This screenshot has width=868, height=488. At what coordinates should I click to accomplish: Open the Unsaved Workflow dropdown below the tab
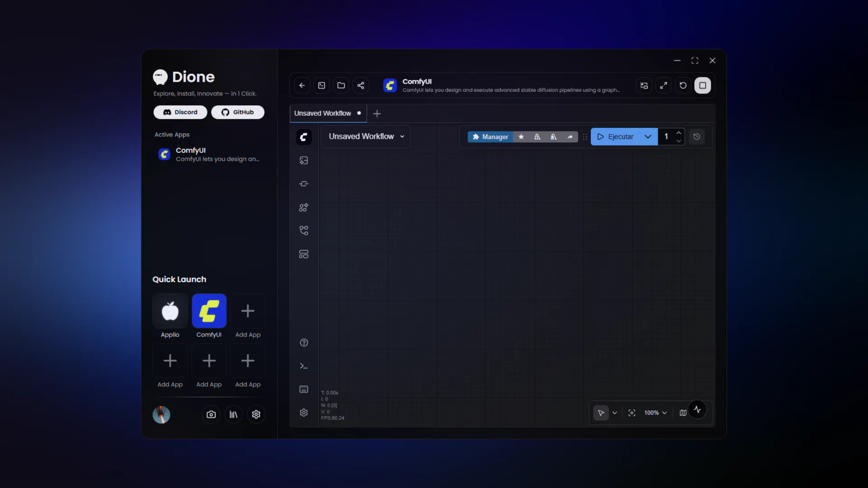pos(366,136)
